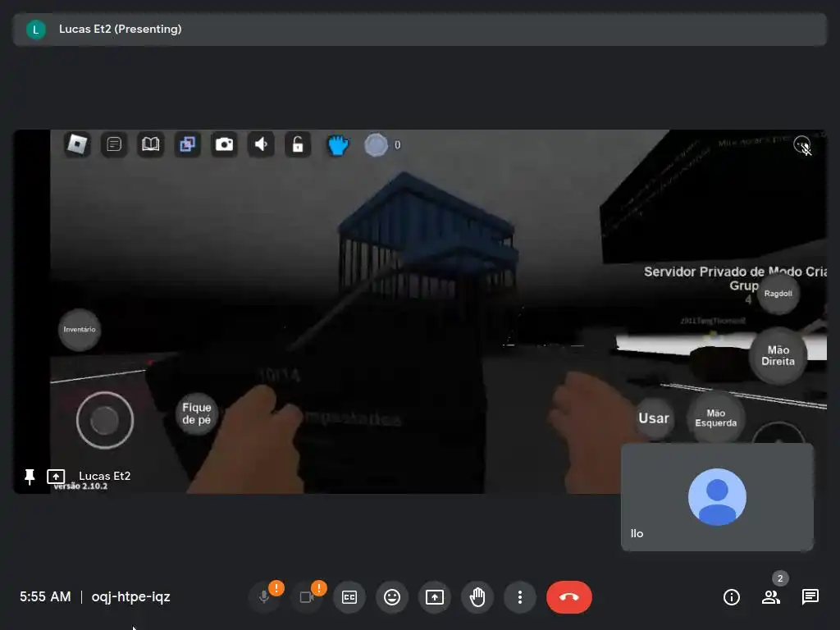This screenshot has height=630, width=840.
Task: Show the participants panel
Action: tap(771, 597)
